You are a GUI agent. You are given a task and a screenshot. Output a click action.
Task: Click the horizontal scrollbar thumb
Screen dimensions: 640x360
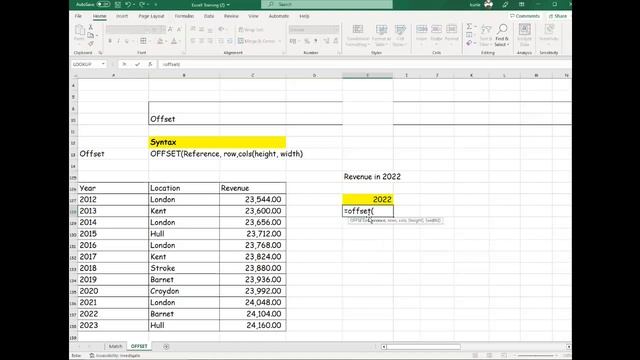(424, 347)
